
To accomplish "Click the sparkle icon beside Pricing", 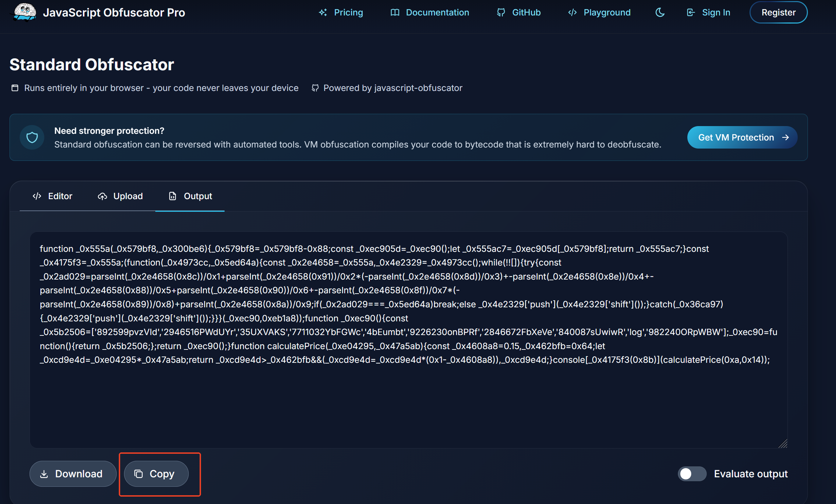I will click(323, 12).
